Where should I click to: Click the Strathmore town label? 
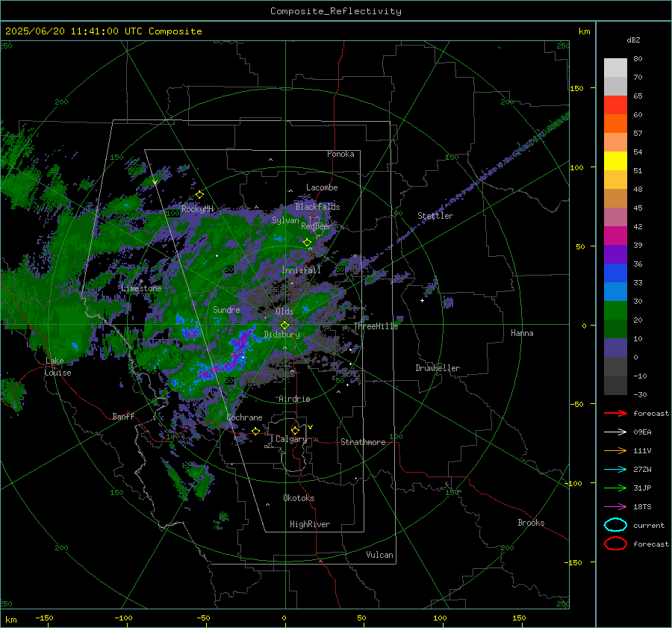pyautogui.click(x=363, y=442)
